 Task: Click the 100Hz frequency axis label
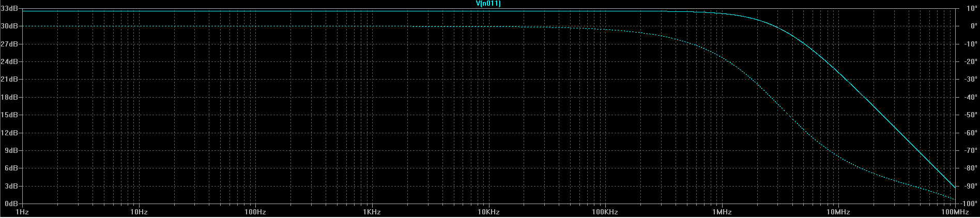coord(255,212)
